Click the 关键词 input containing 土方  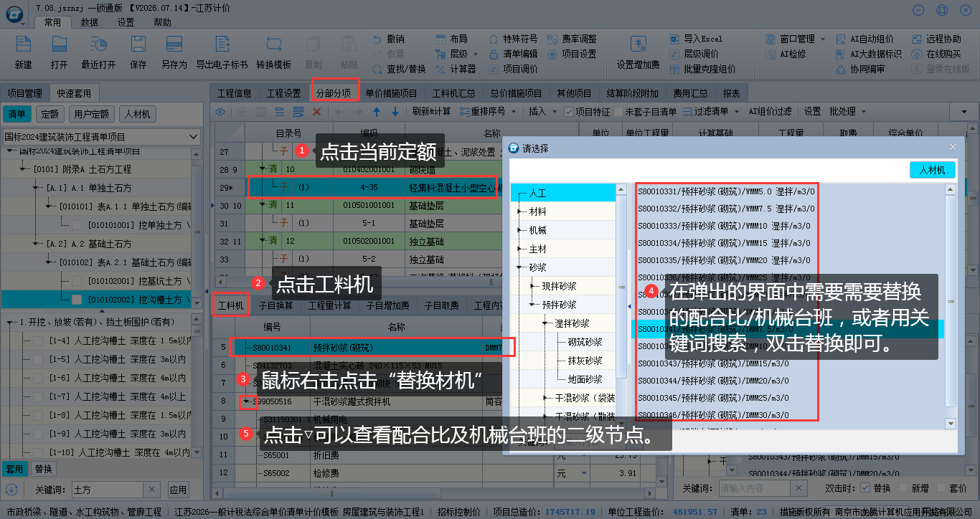tap(108, 490)
